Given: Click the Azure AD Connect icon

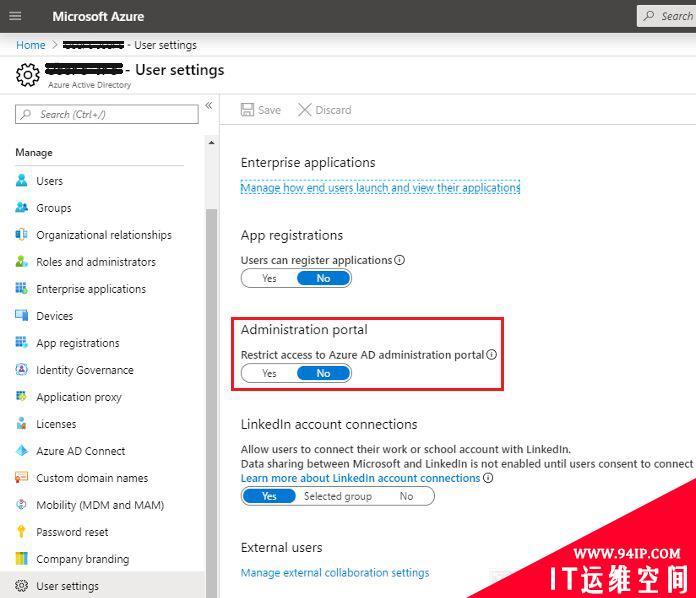Looking at the screenshot, I should [21, 451].
